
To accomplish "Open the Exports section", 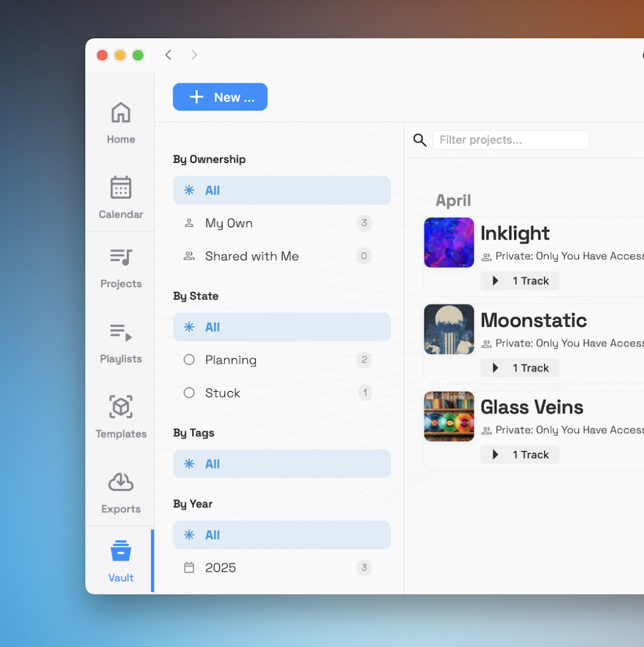I will click(121, 492).
